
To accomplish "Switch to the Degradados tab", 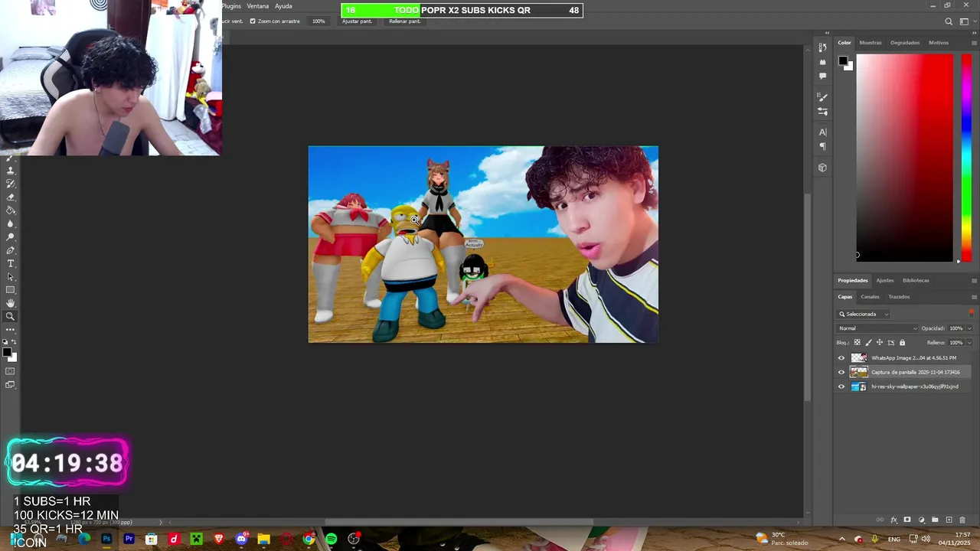I will pos(905,43).
